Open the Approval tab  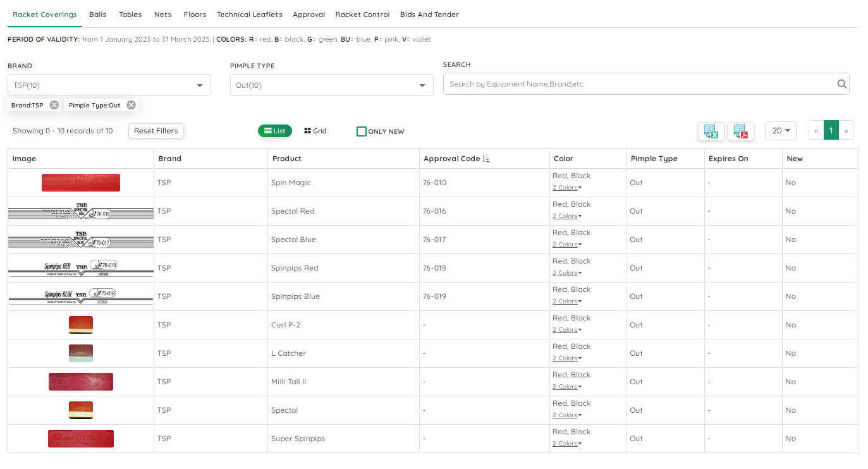click(x=309, y=15)
